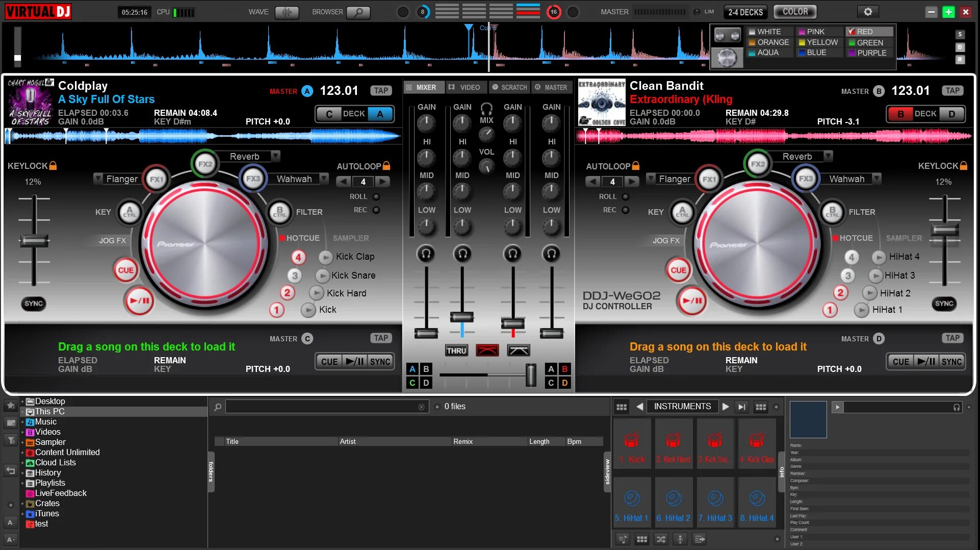Play the HiHat 3 sample on right deck
980x550 pixels.
click(875, 276)
